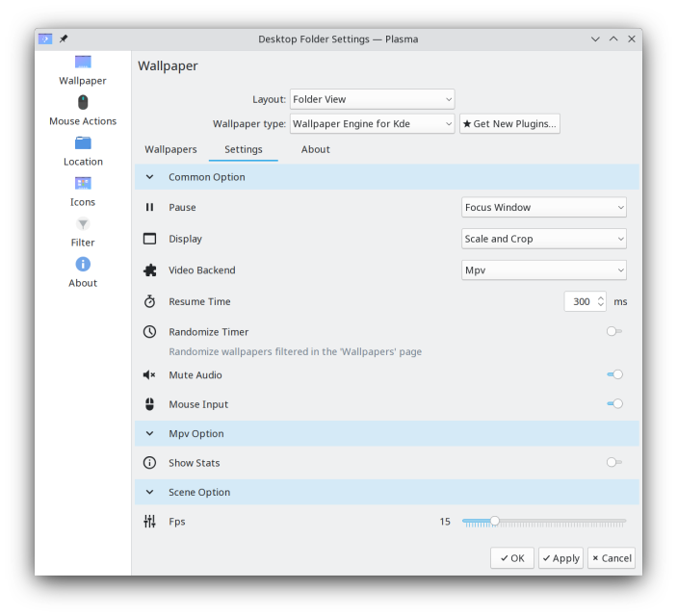Viewport: 677px width, 616px height.
Task: Click the Fps sliders icon
Action: coord(149,522)
